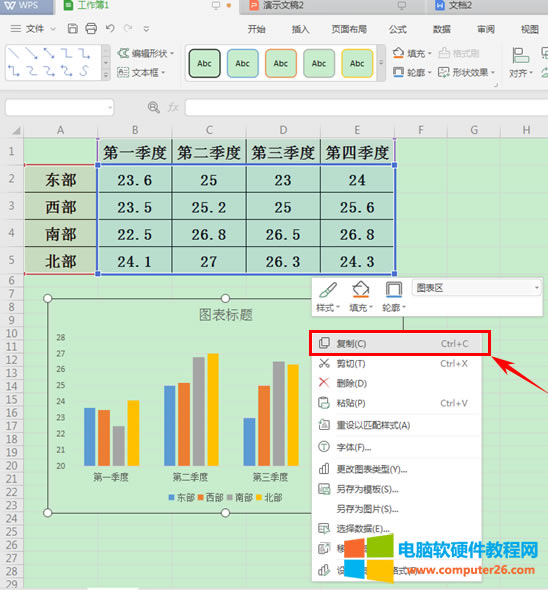The image size is (548, 590).
Task: Click the edit shape button
Action: click(x=146, y=53)
